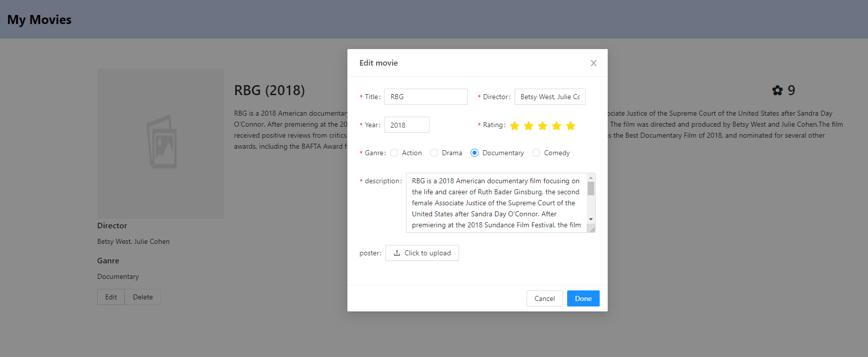This screenshot has width=868, height=357.
Task: Set rating to four stars
Action: click(x=557, y=126)
